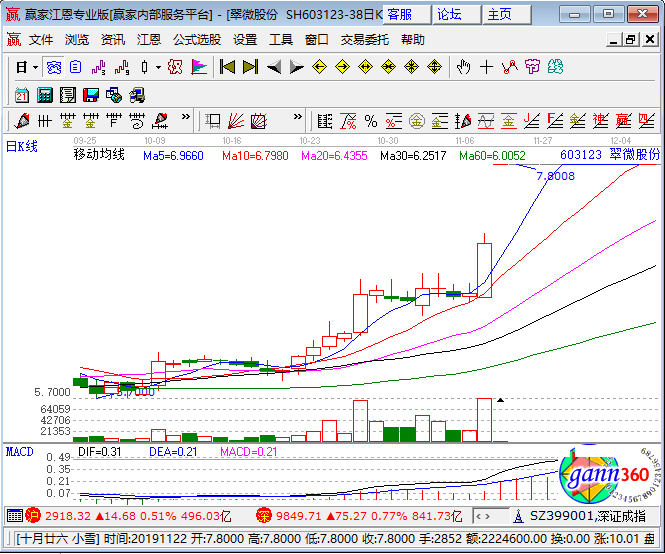
Task: Click the 赢 angle lines icon
Action: [x=623, y=121]
